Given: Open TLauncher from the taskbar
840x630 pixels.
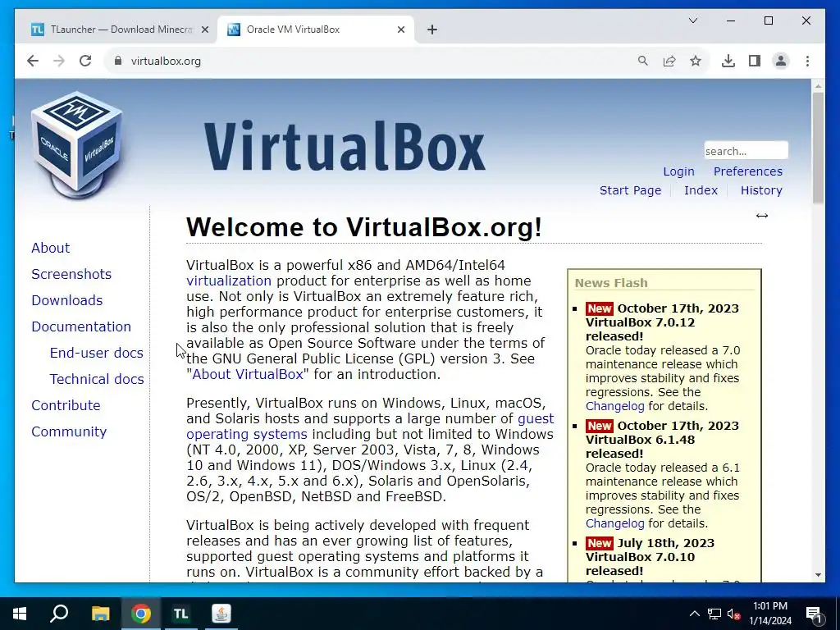Looking at the screenshot, I should point(181,614).
